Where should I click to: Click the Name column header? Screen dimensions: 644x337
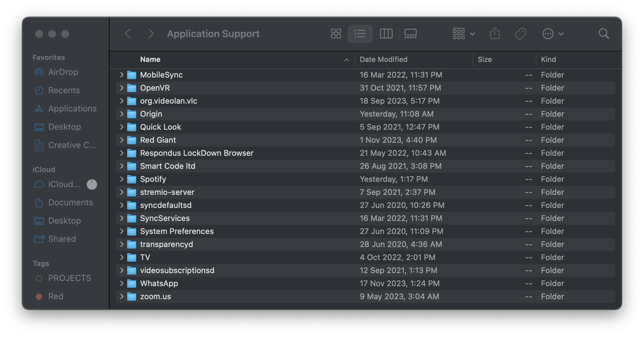point(150,59)
